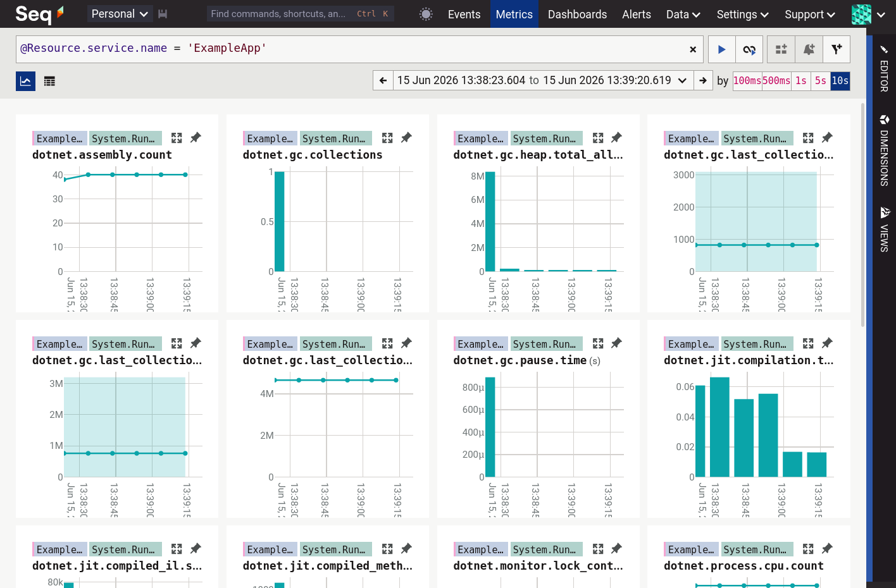This screenshot has width=896, height=588.
Task: Click Example tag on dotnet.process.cpu.count
Action: click(x=691, y=549)
